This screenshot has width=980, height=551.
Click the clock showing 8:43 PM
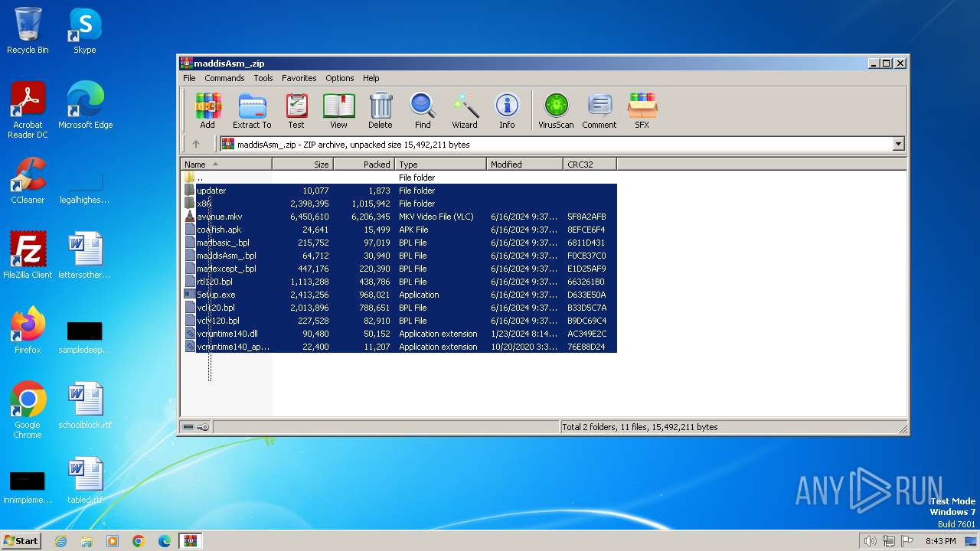940,541
